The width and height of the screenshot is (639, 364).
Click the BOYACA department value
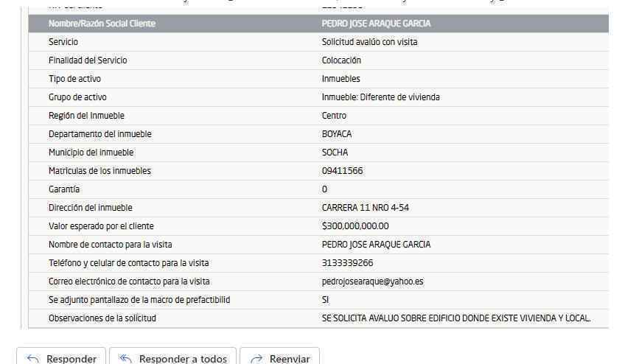coord(337,134)
